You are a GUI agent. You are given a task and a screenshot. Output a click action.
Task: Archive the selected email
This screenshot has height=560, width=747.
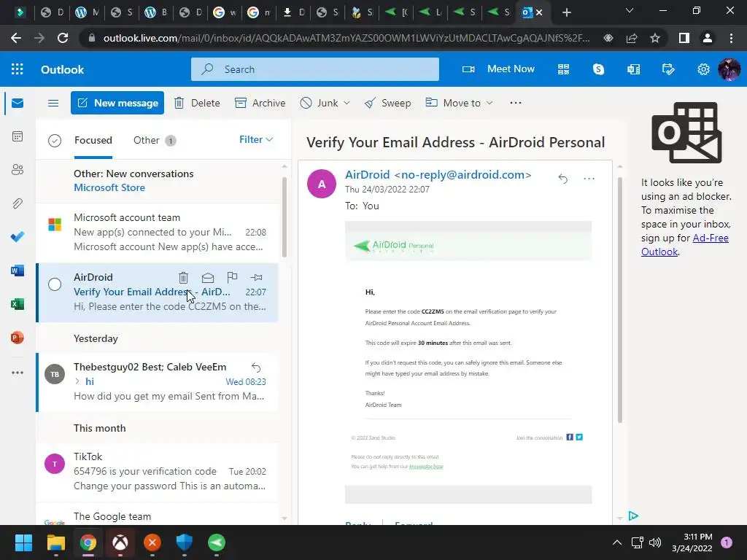[260, 103]
